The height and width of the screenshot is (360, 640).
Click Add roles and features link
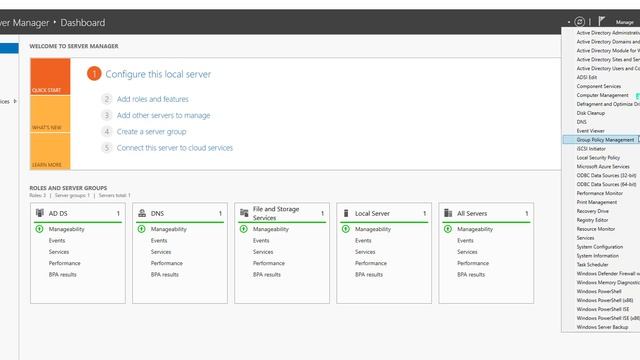coord(153,99)
